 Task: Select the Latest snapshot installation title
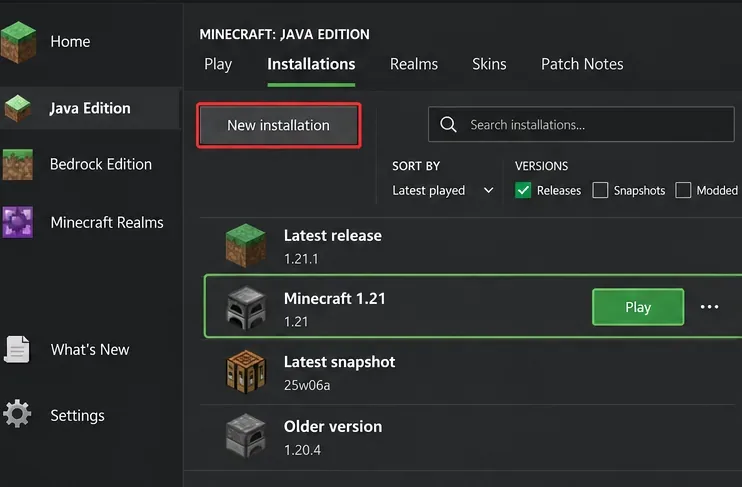pos(339,362)
